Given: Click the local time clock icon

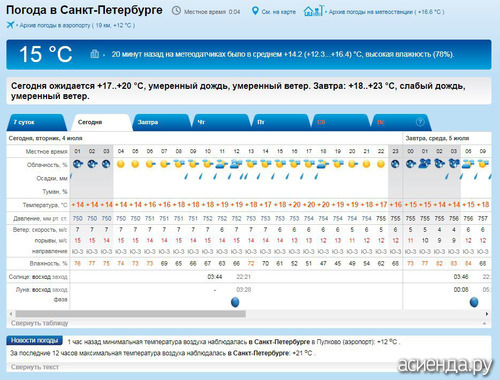Looking at the screenshot, I should click(176, 11).
